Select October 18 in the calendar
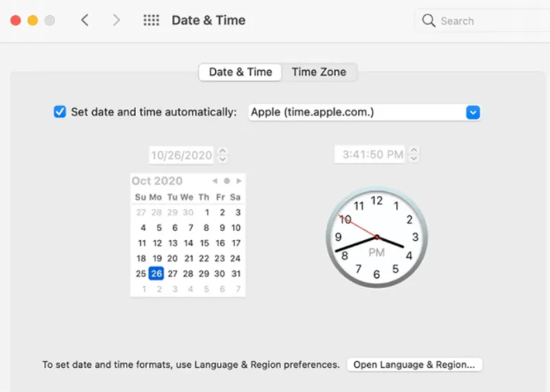This screenshot has width=550, height=392. pos(141,259)
